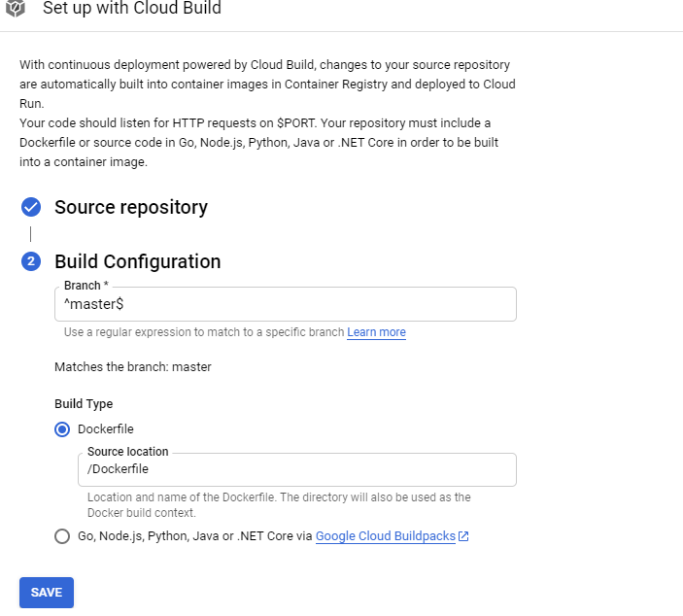Click the 'Matches the branch: master' text
The width and height of the screenshot is (683, 616).
click(132, 367)
